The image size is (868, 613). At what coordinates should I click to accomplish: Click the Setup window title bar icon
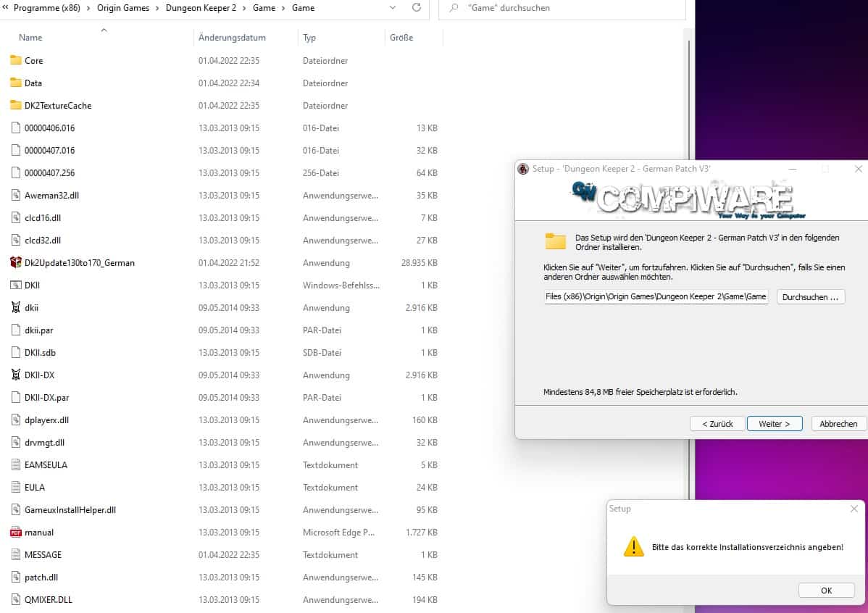click(523, 169)
